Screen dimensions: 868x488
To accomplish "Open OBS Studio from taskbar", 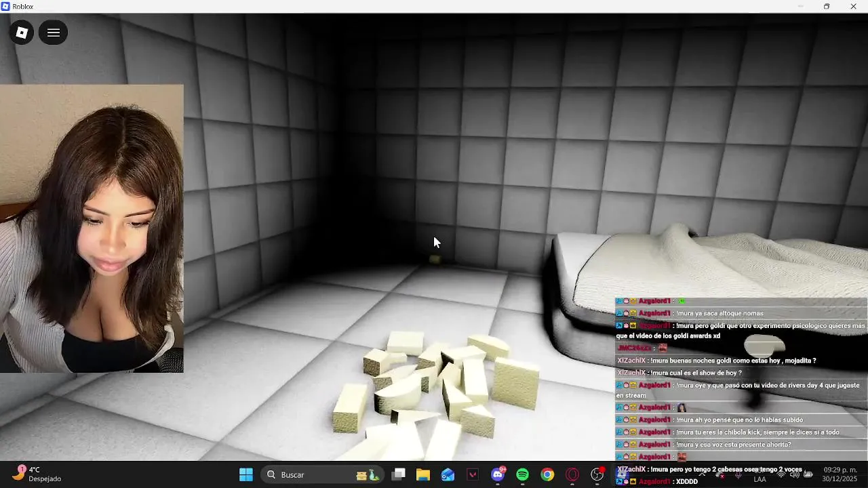I will click(597, 474).
